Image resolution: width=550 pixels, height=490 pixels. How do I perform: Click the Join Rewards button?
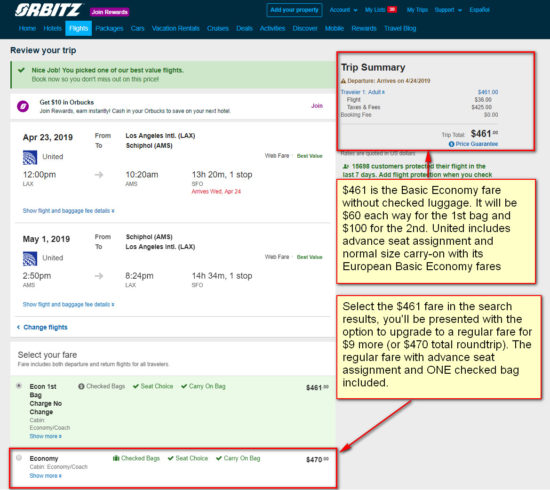(x=110, y=12)
